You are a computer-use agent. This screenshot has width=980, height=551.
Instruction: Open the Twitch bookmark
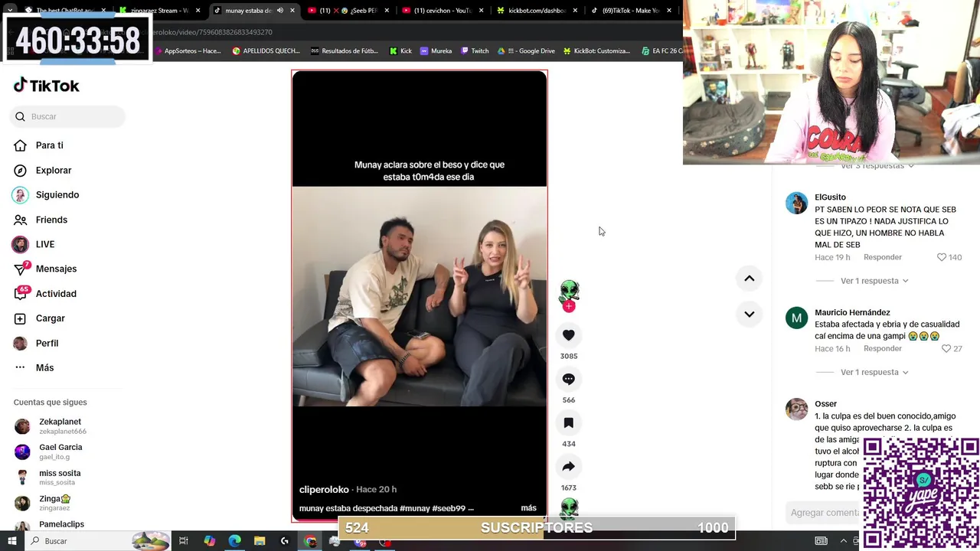[x=475, y=51]
